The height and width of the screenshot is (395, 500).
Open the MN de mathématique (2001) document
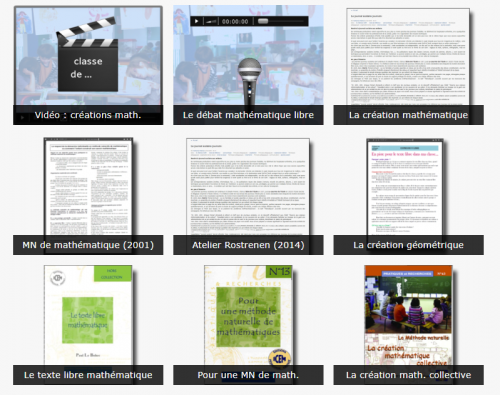[x=88, y=186]
